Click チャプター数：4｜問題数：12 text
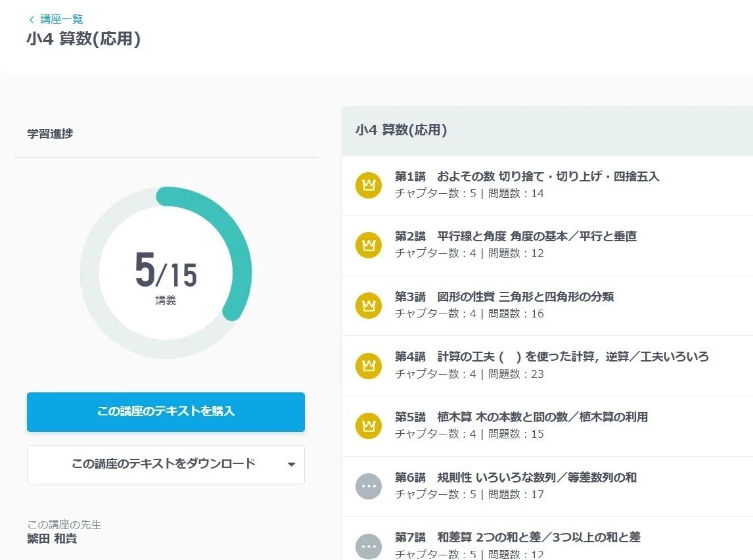Viewport: 753px width, 560px height. 469,253
